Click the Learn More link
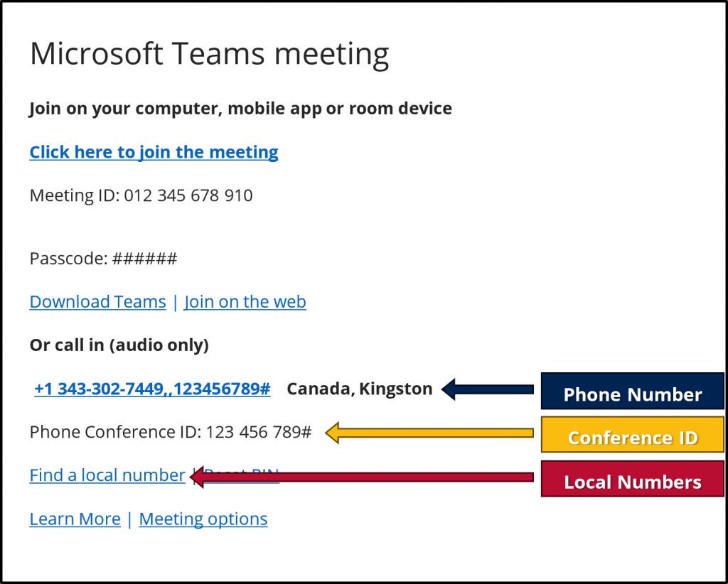This screenshot has width=728, height=584. pyautogui.click(x=75, y=519)
